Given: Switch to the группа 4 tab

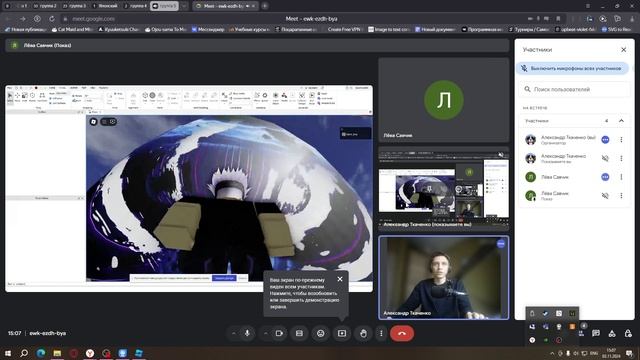Looking at the screenshot, I should click(135, 6).
